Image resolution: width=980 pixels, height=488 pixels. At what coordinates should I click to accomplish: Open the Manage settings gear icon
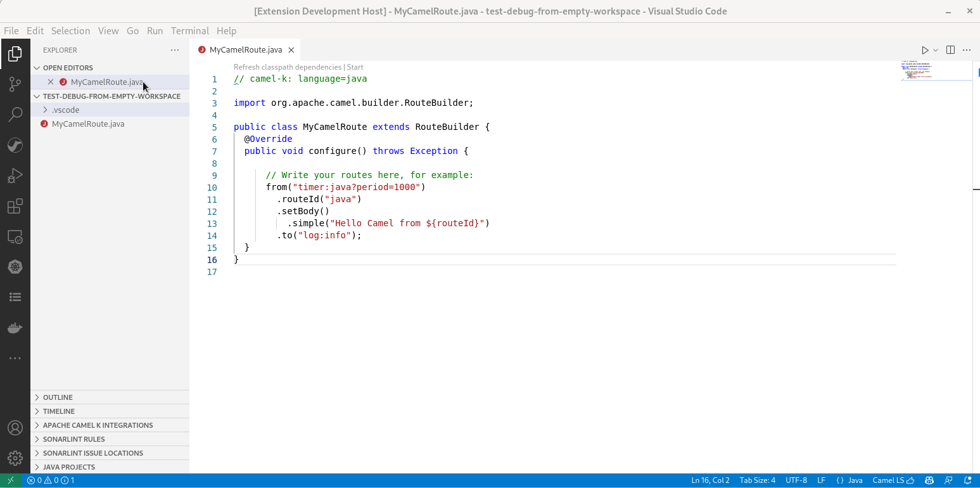point(15,458)
